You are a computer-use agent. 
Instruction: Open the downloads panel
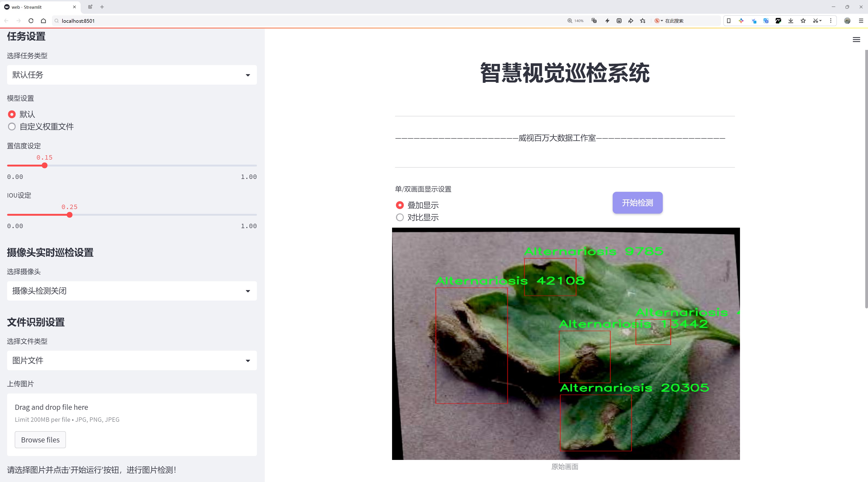tap(791, 21)
